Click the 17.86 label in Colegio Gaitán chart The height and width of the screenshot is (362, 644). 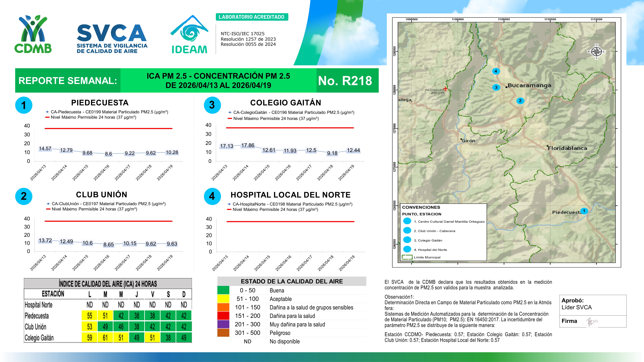pyautogui.click(x=247, y=145)
